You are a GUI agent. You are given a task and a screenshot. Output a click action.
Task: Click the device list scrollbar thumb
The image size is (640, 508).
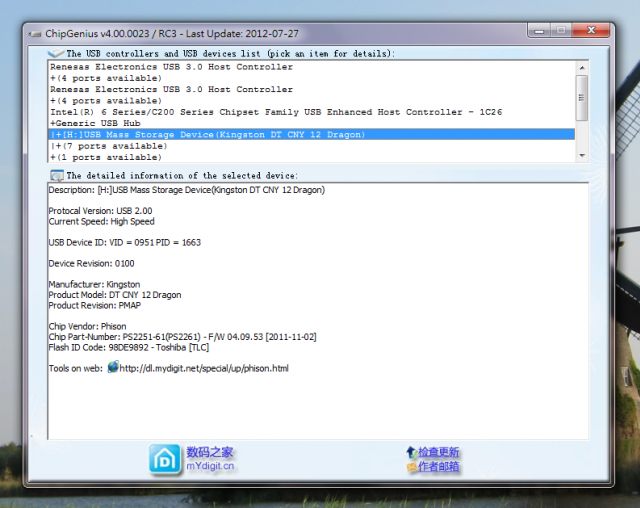click(582, 98)
